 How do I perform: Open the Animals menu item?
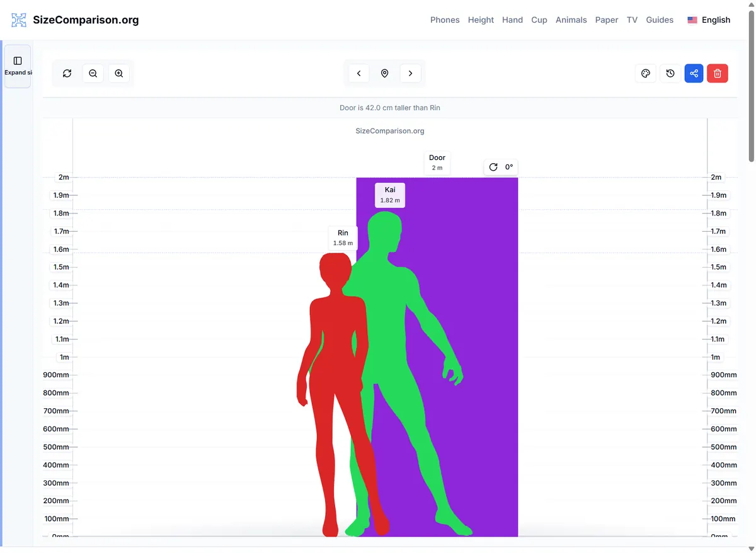point(571,20)
